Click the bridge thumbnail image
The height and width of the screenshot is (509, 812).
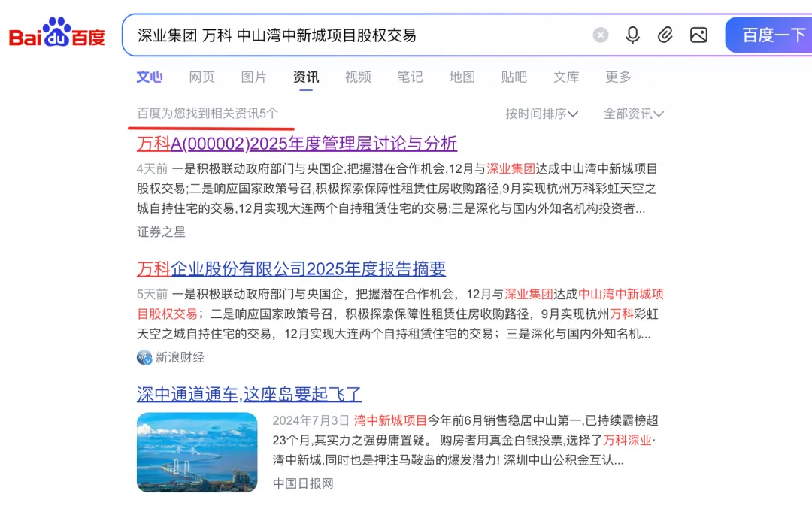click(197, 452)
